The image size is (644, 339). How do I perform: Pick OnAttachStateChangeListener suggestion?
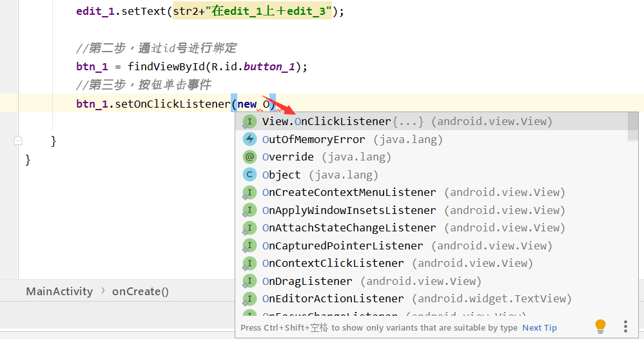click(x=431, y=228)
